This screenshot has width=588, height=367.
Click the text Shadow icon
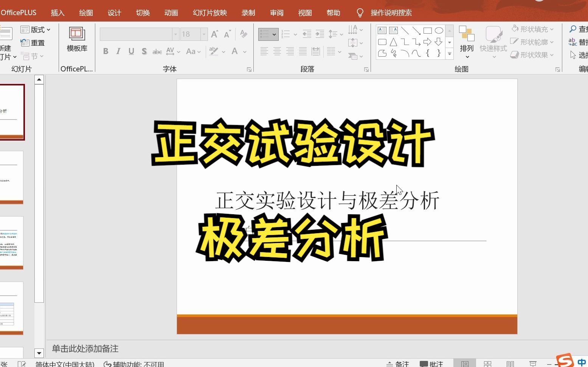144,51
